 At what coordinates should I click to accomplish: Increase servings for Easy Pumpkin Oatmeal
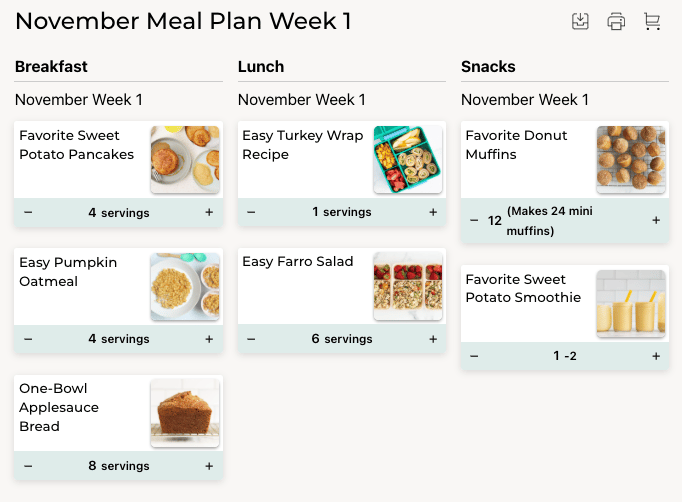209,339
